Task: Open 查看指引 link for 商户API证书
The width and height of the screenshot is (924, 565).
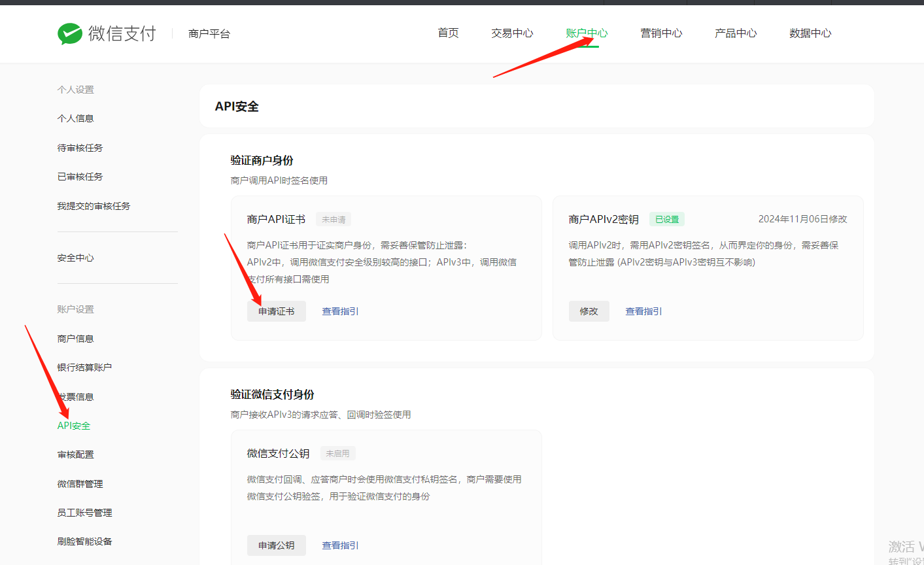Action: coord(340,311)
